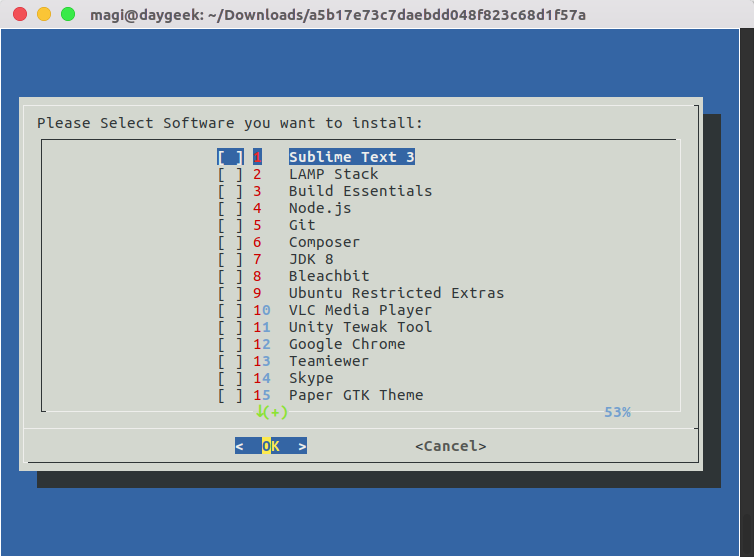Select the Teamiewer label

click(x=329, y=361)
